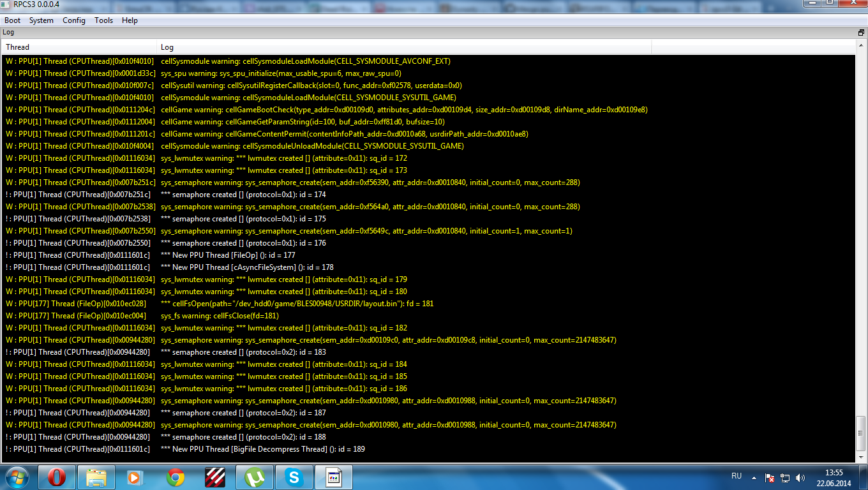868x490 pixels.
Task: Open Google Chrome from the taskbar
Action: click(x=176, y=477)
